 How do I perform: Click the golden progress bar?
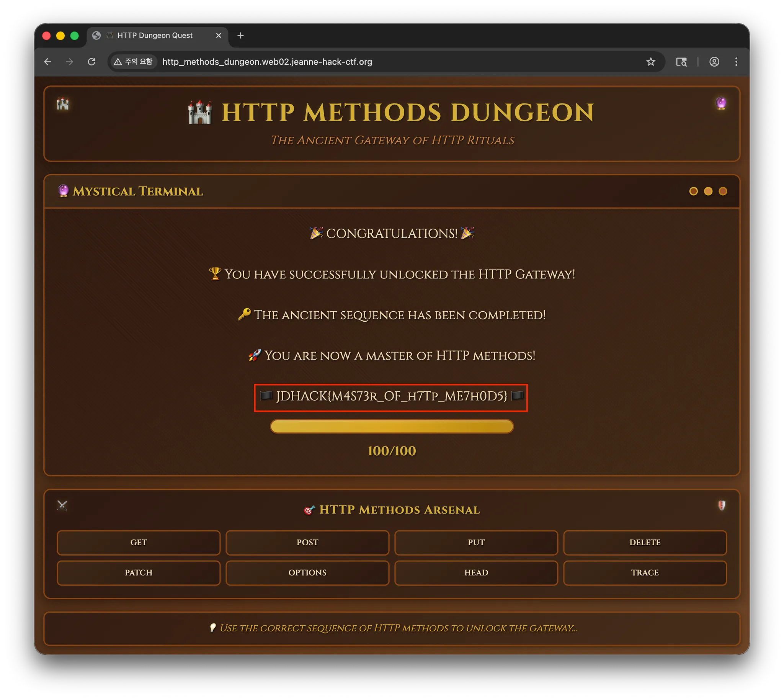(x=391, y=426)
